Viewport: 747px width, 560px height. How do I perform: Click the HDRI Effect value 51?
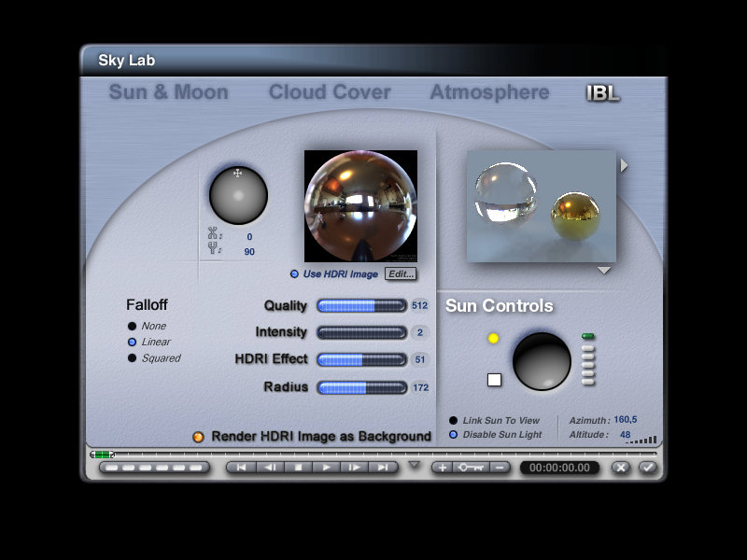coord(419,359)
